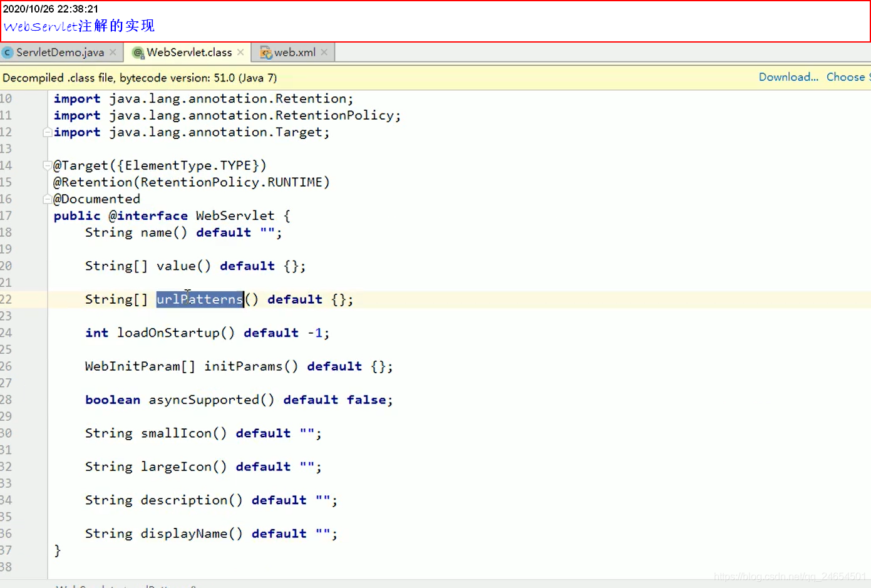Click the loadOnStartup method name
Viewport: 871px width, 588px height.
(168, 333)
